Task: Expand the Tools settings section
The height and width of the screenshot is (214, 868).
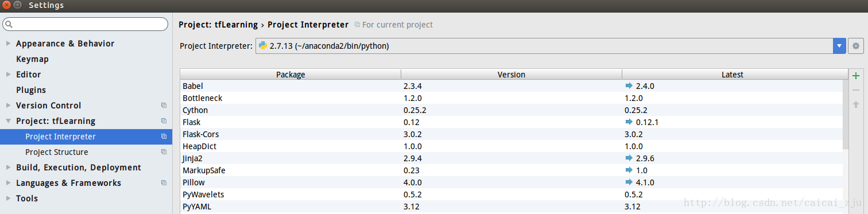Action: (8, 199)
